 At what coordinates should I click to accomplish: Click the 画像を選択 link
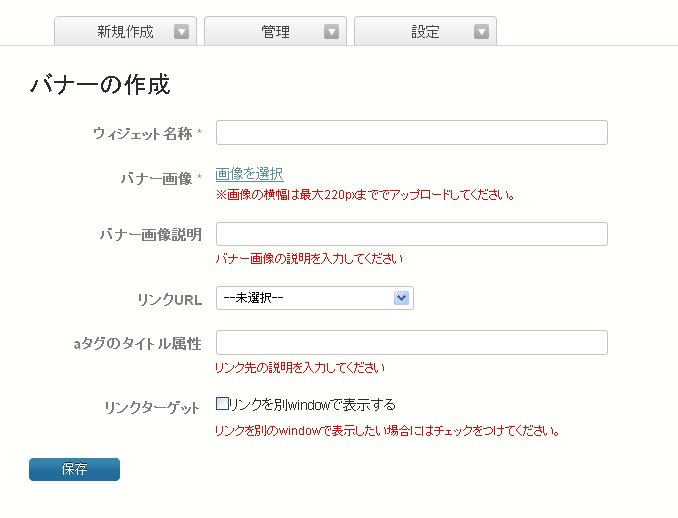tap(249, 174)
